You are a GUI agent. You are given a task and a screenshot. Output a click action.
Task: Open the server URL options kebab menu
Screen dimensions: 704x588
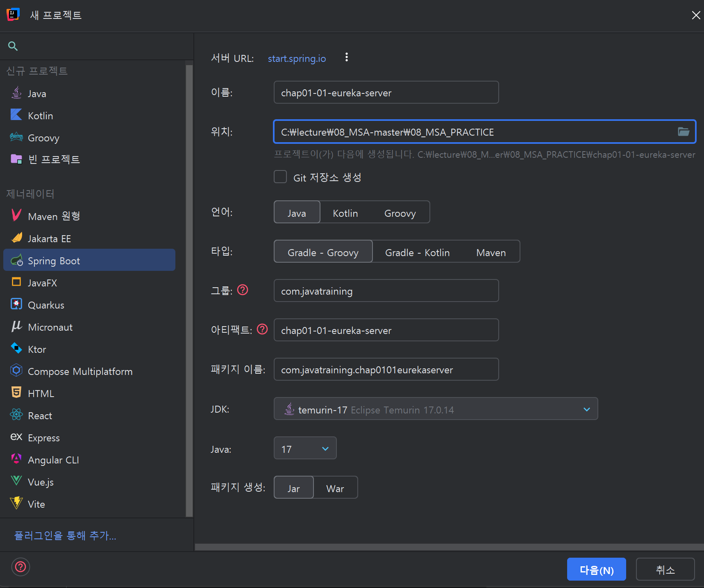click(347, 58)
